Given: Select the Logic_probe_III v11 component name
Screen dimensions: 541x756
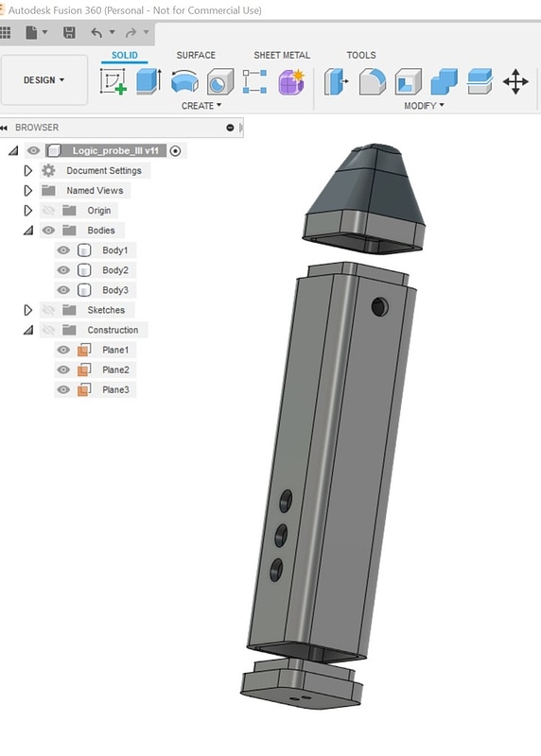Looking at the screenshot, I should pyautogui.click(x=115, y=151).
